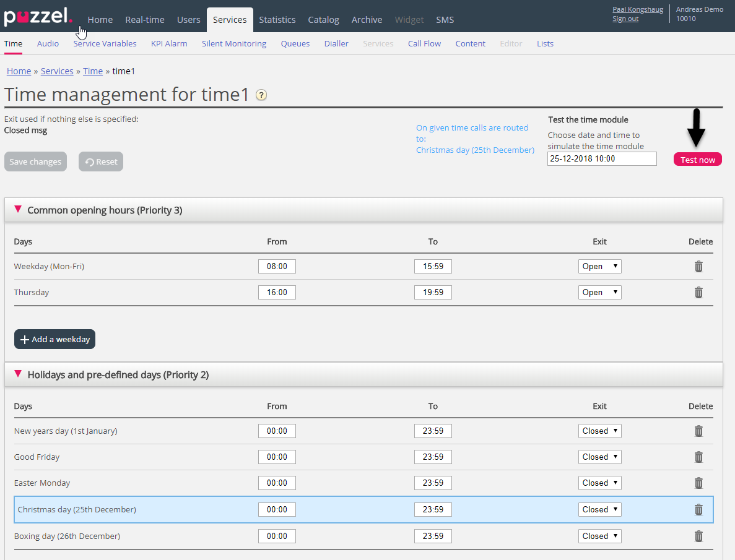Delete the Easter Monday entry

698,483
